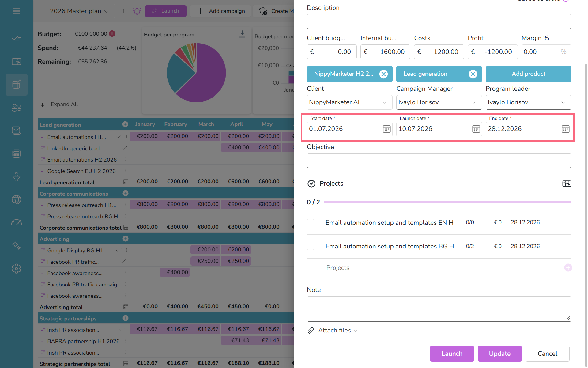Click the notification bell icon
This screenshot has height=368, width=588.
[x=137, y=11]
